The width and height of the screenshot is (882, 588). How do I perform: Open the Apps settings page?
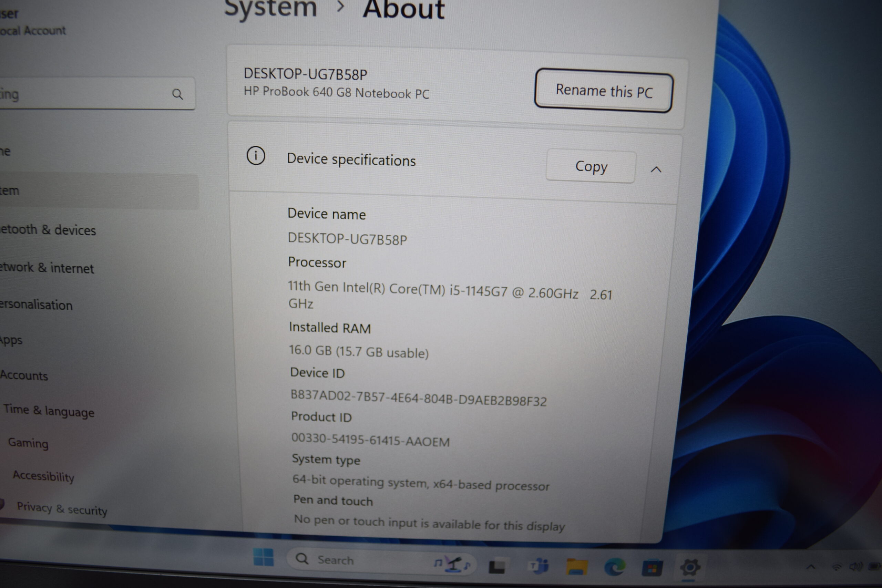11,340
